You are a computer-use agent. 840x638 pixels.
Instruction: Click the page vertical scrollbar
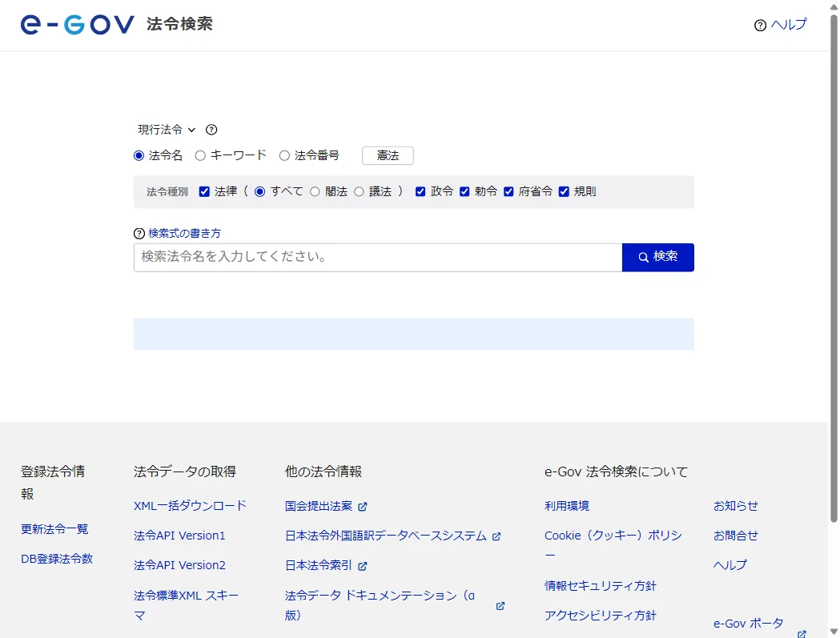tap(834, 268)
